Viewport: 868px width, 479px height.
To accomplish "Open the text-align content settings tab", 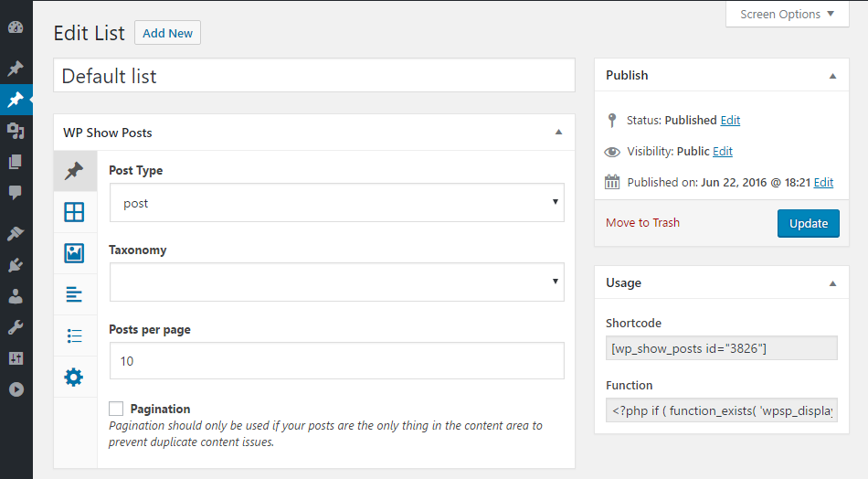I will click(x=74, y=294).
